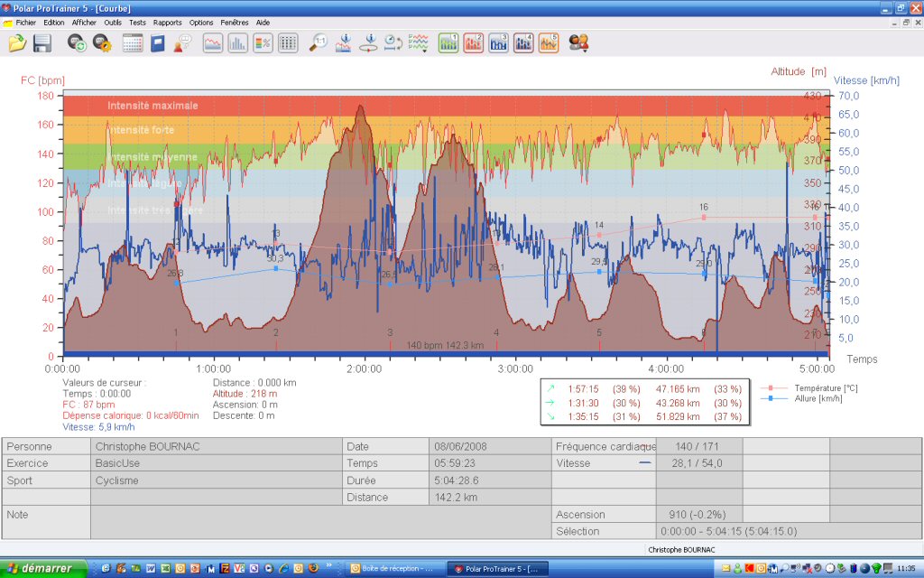Save with the floppy disk icon

42,43
